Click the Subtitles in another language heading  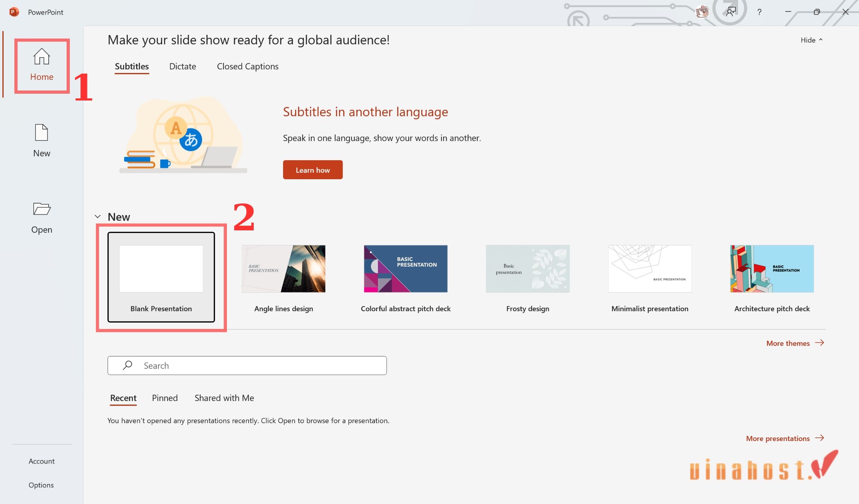click(x=365, y=112)
